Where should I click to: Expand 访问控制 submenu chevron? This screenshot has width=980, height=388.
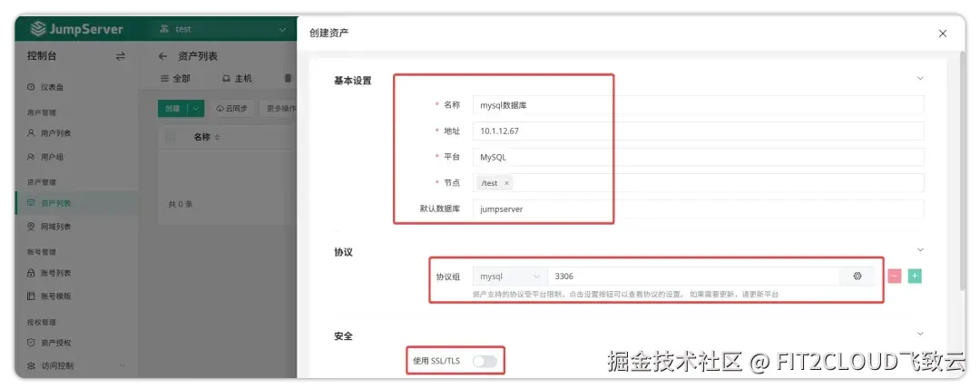(x=122, y=365)
